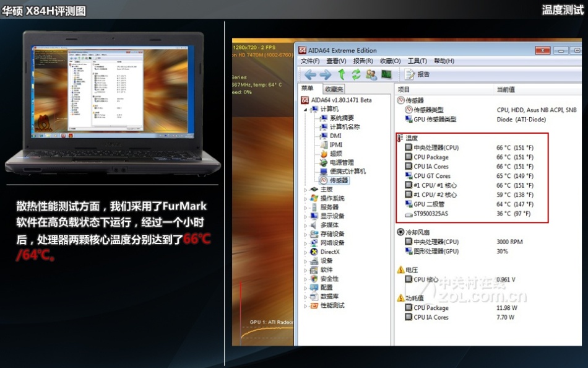Switch to the 收藏夹 tab
The height and width of the screenshot is (368, 588).
[334, 89]
